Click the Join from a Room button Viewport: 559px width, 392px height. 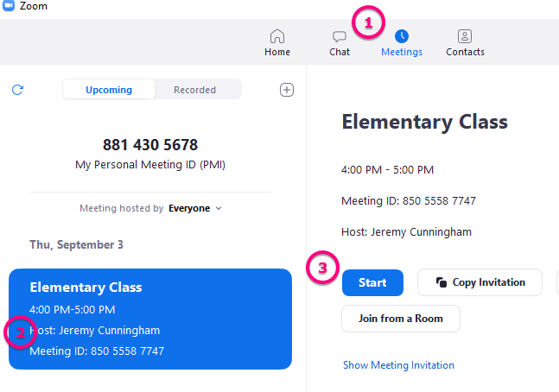[x=401, y=319]
